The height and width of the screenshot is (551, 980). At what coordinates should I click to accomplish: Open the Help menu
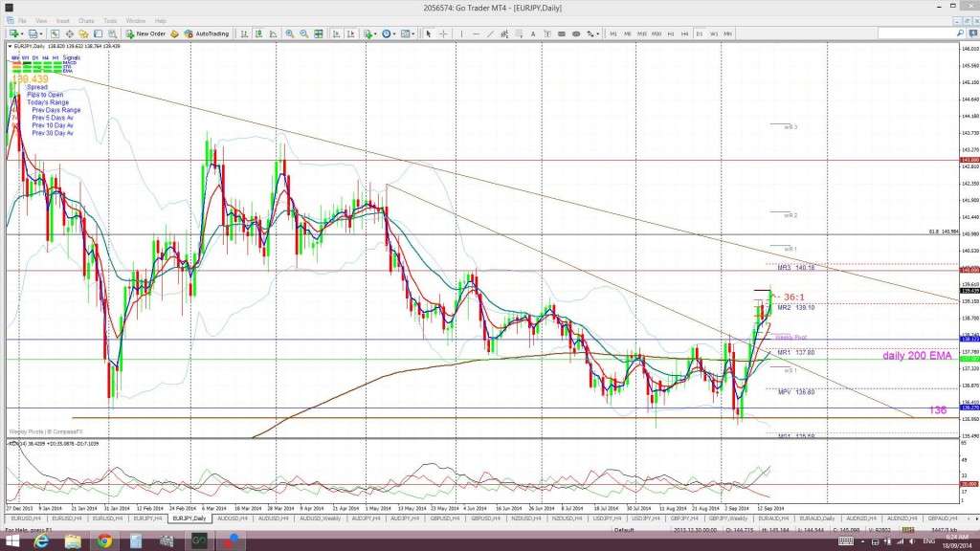[161, 21]
